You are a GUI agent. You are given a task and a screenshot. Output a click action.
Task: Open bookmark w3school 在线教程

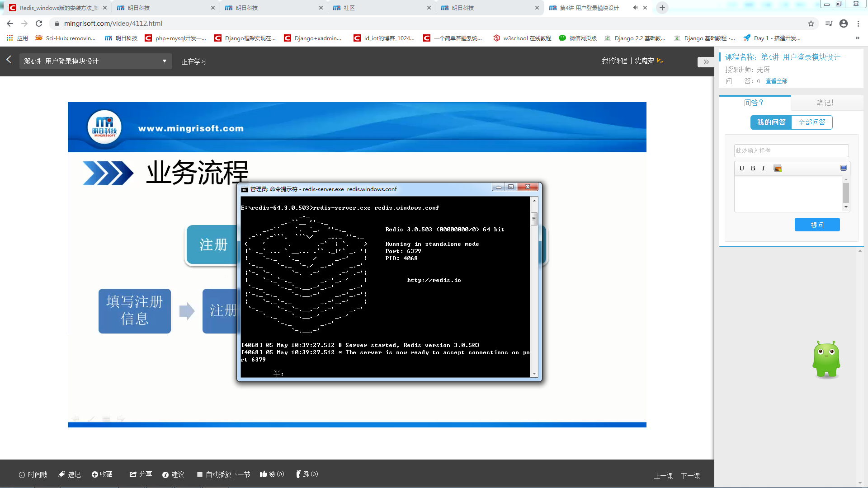522,38
